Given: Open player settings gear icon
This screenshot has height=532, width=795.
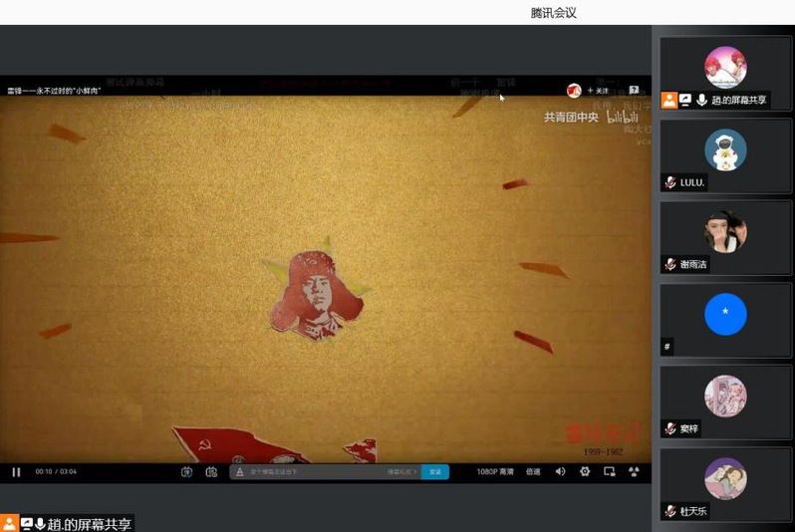Looking at the screenshot, I should coord(585,471).
